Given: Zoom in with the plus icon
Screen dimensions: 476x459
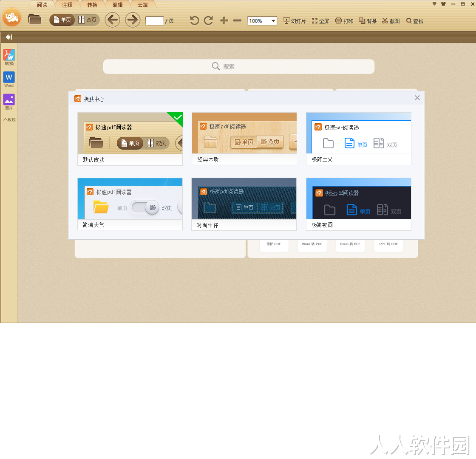Looking at the screenshot, I should point(224,21).
